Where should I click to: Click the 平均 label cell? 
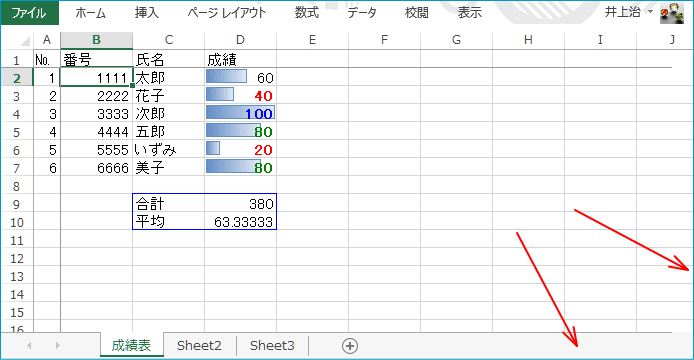[169, 222]
